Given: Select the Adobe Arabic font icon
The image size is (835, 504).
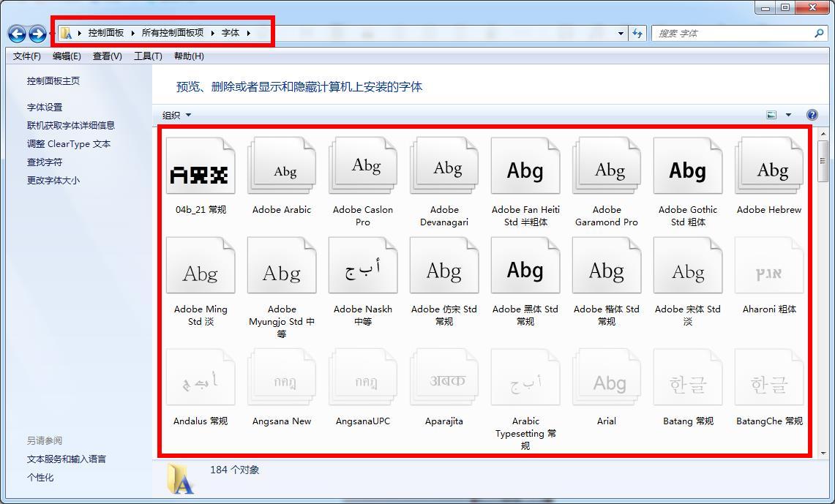Looking at the screenshot, I should coord(282,166).
